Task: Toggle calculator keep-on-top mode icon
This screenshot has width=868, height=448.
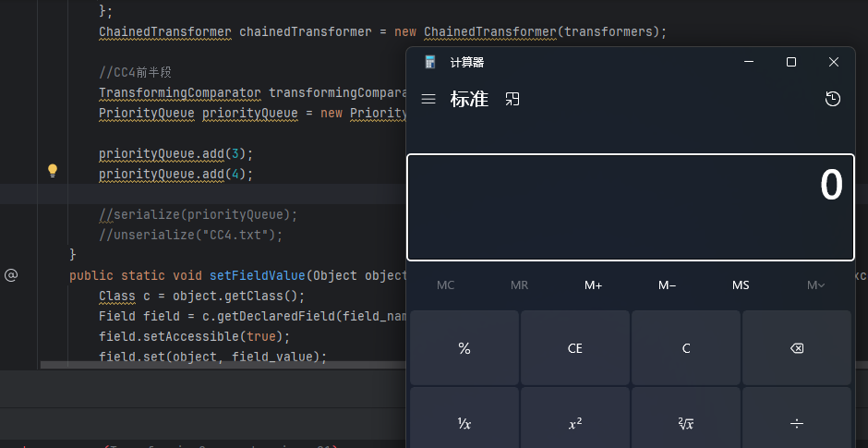Action: pos(512,99)
